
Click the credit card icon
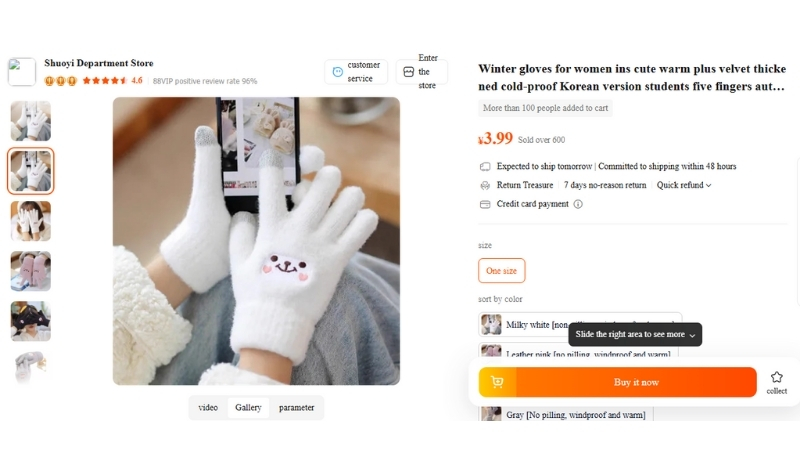pos(485,204)
